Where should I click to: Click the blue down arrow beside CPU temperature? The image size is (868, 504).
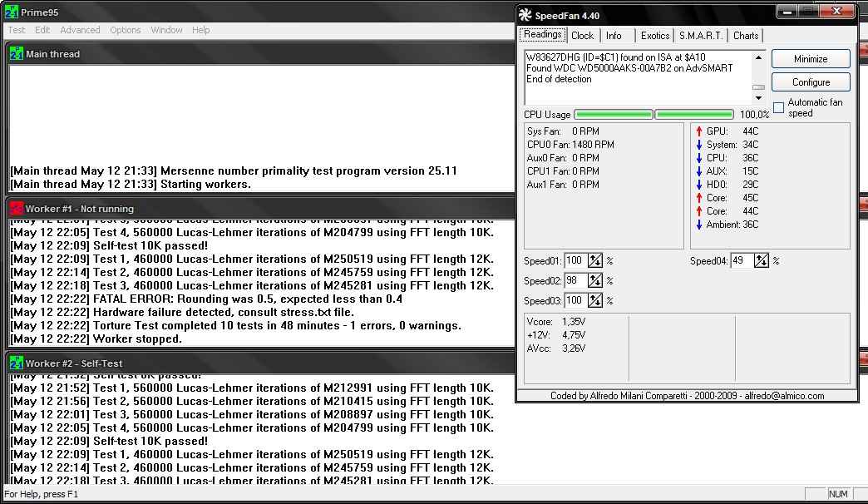click(x=698, y=158)
